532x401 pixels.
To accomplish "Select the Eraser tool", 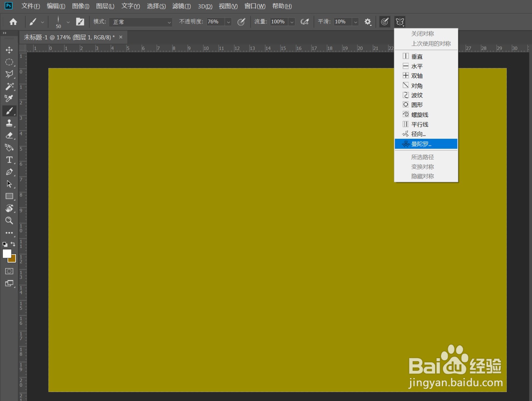I will tap(9, 135).
